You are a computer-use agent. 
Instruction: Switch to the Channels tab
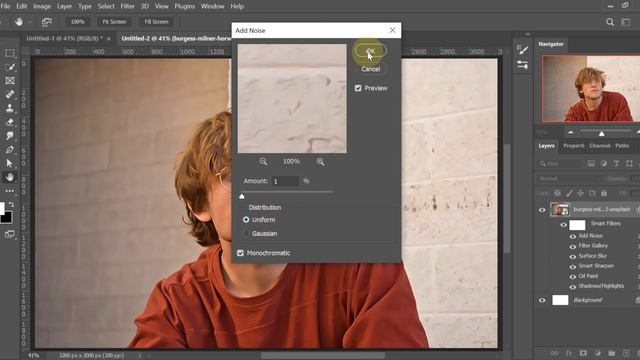pyautogui.click(x=600, y=146)
